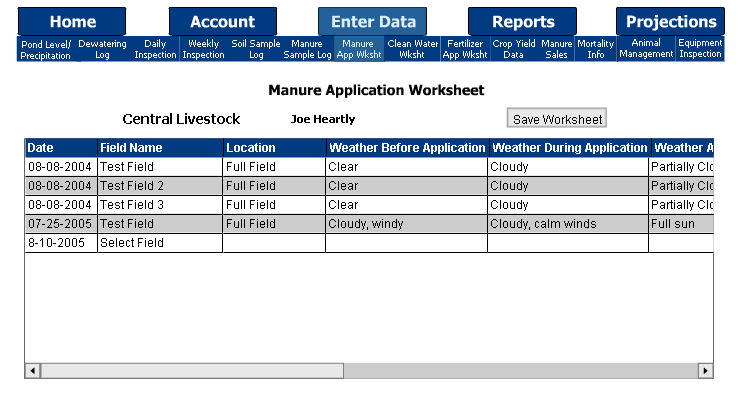The height and width of the screenshot is (400, 746).
Task: Click the Test Field 2 cell
Action: tap(160, 185)
